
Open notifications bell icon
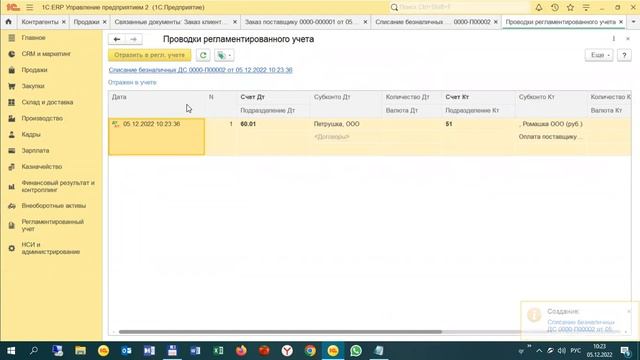pyautogui.click(x=539, y=7)
